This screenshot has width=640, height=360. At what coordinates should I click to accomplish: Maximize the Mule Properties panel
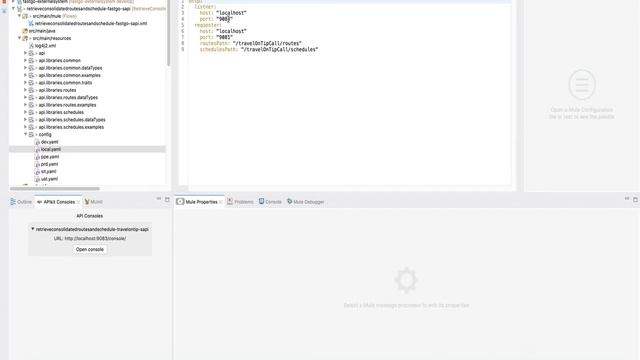point(635,199)
